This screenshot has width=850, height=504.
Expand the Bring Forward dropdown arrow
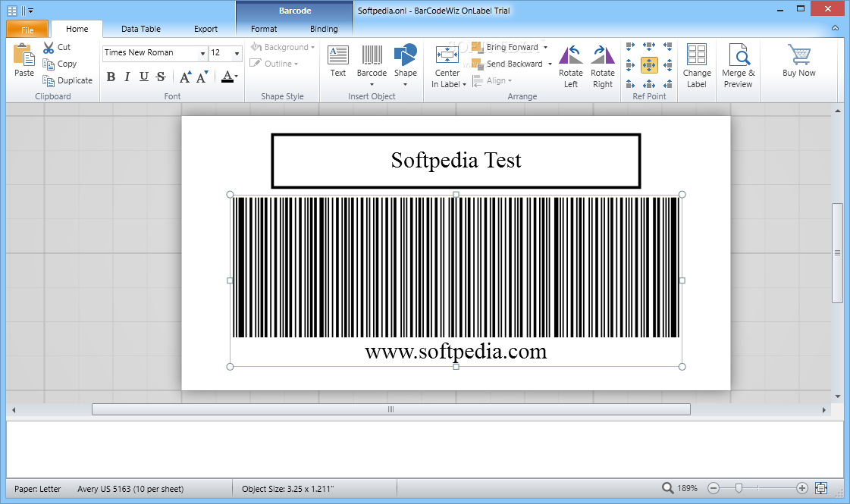click(545, 47)
